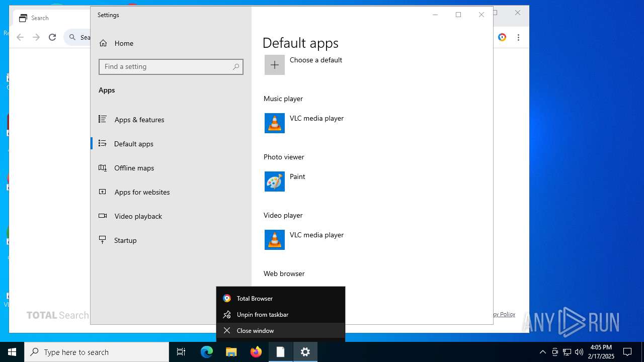Click the Video playback camera icon

coord(103,216)
